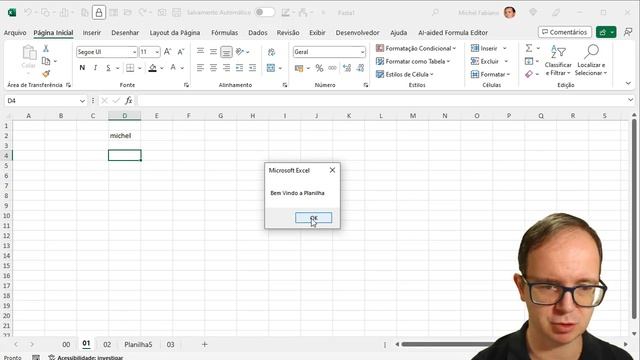
Task: Select column D header
Action: tap(124, 116)
